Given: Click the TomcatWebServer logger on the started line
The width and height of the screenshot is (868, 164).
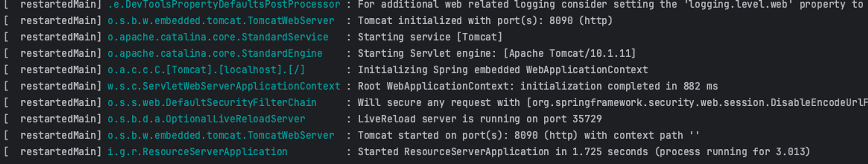Looking at the screenshot, I should click(221, 135).
